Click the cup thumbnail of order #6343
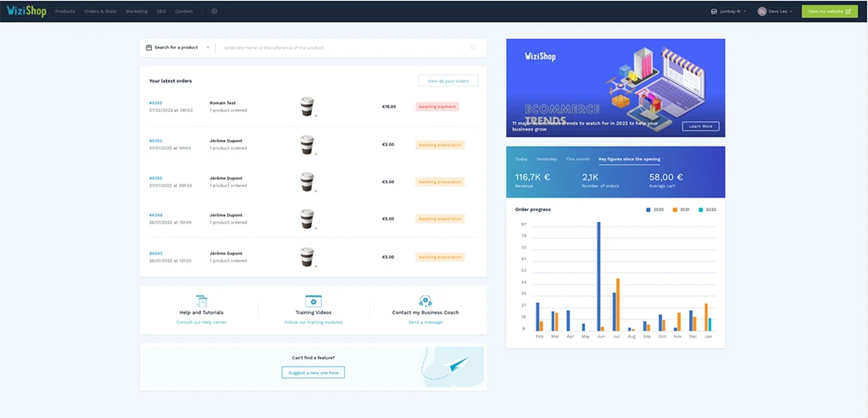The height and width of the screenshot is (418, 868). 307,257
